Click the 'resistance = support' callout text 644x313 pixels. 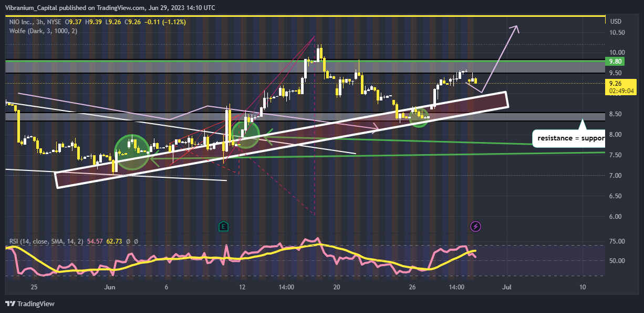[572, 139]
